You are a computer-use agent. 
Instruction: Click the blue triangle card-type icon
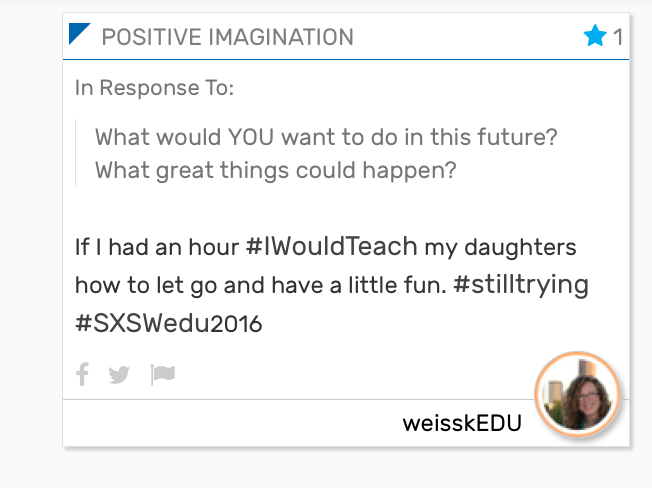pos(78,32)
